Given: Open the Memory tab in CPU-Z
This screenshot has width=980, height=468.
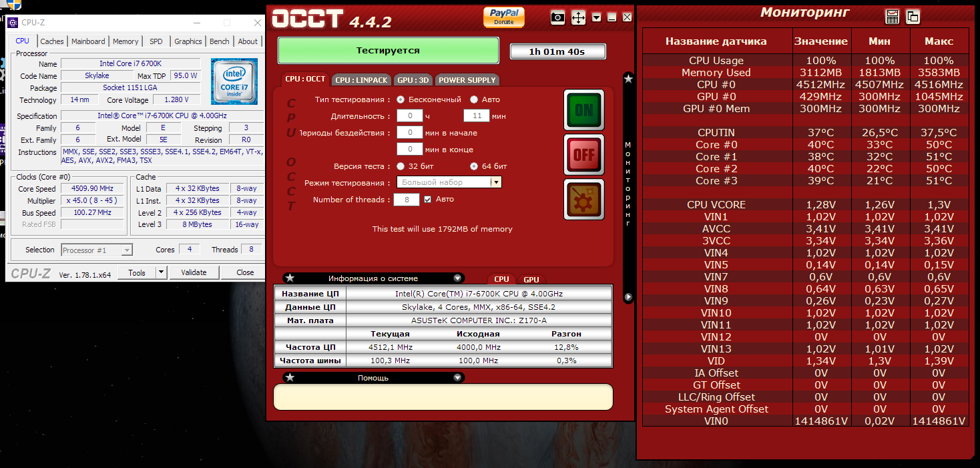Looking at the screenshot, I should [126, 41].
